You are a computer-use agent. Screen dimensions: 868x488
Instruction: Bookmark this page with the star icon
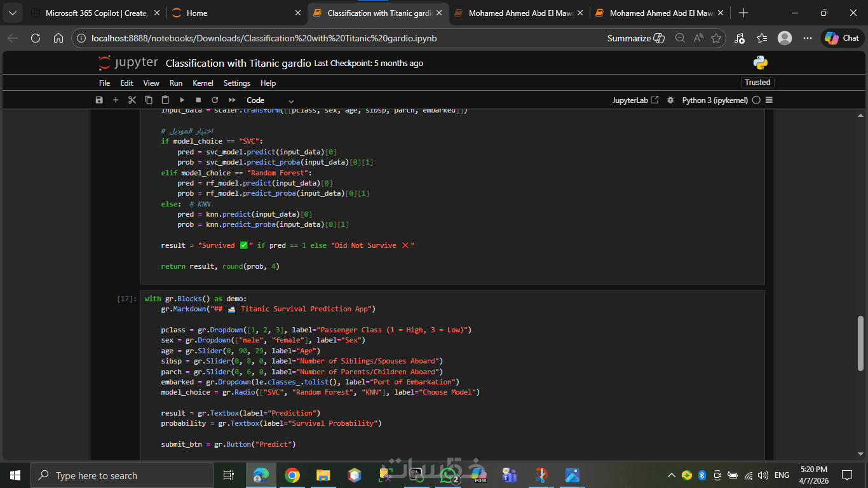coord(716,38)
